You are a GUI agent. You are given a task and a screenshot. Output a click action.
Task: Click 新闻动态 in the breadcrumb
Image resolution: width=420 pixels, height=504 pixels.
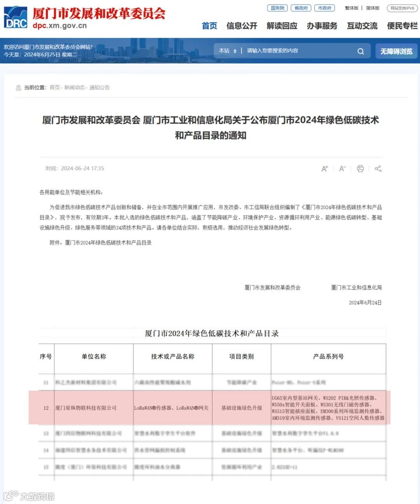tap(74, 88)
